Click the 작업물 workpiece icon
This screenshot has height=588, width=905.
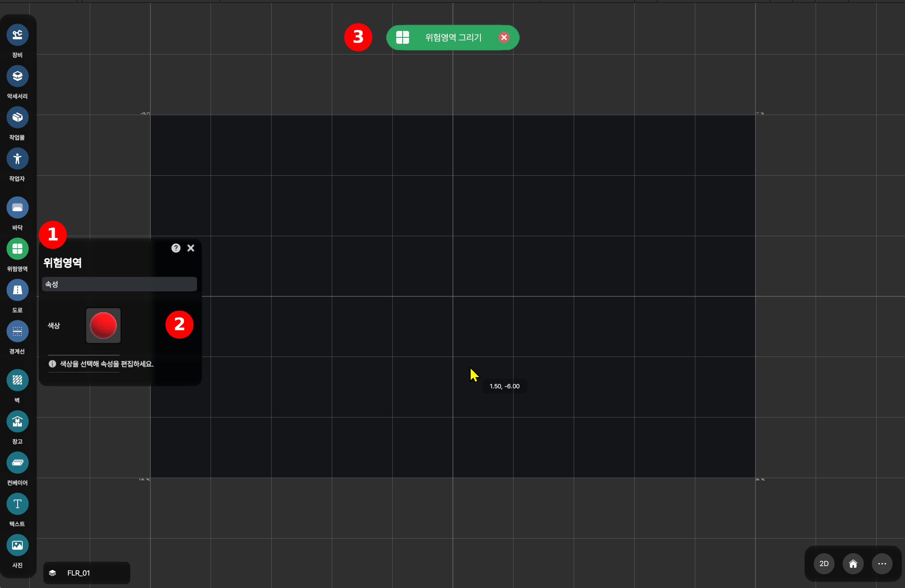(17, 117)
